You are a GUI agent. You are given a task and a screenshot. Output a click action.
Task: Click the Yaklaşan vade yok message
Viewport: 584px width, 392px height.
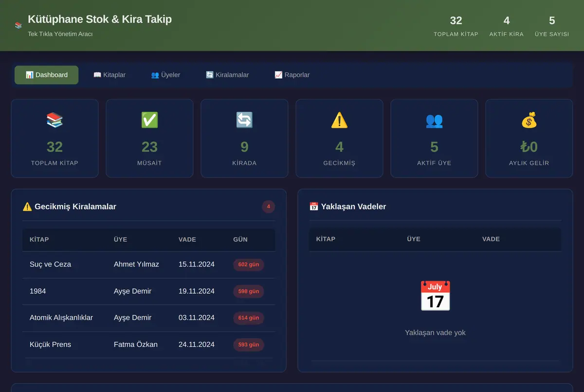435,333
